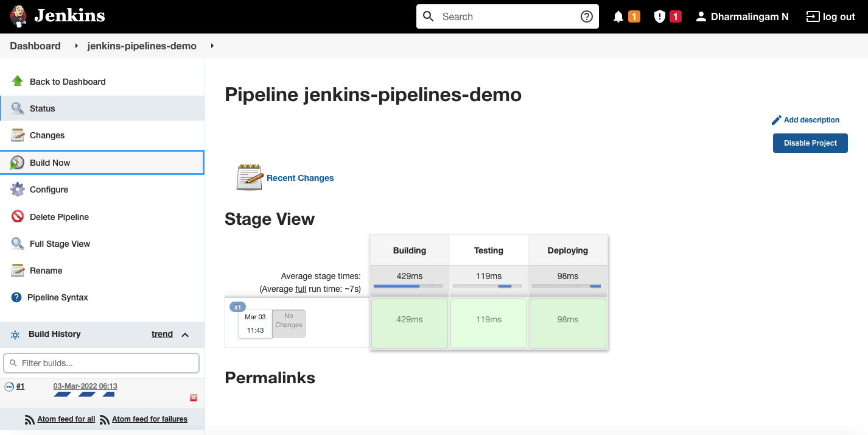Click the striped build progress bar
The height and width of the screenshot is (435, 868).
click(84, 395)
